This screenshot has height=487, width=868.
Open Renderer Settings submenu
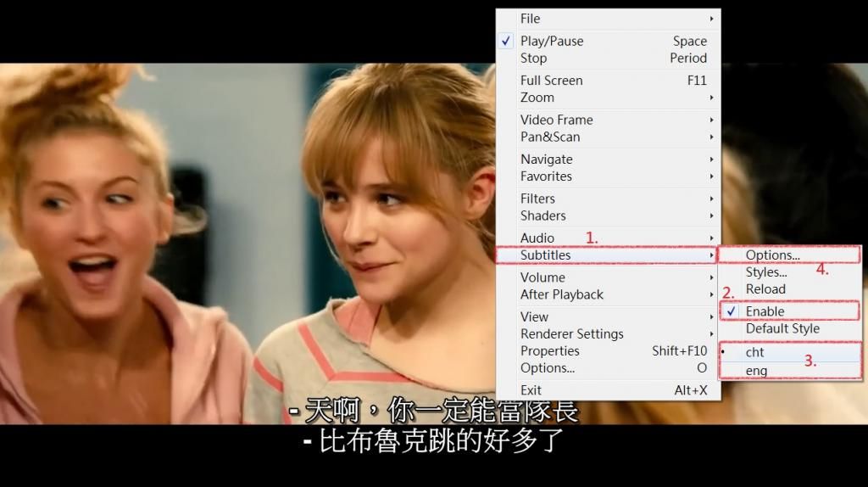(608, 333)
